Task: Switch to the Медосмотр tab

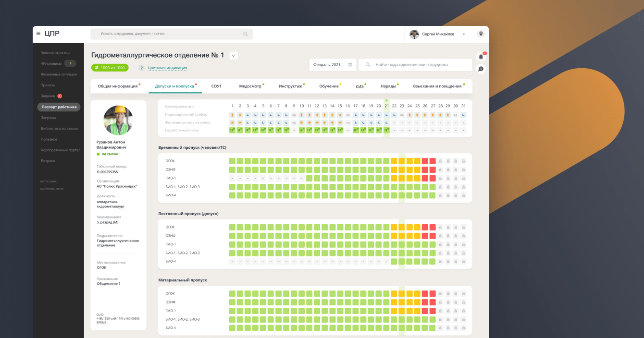Action: point(250,86)
